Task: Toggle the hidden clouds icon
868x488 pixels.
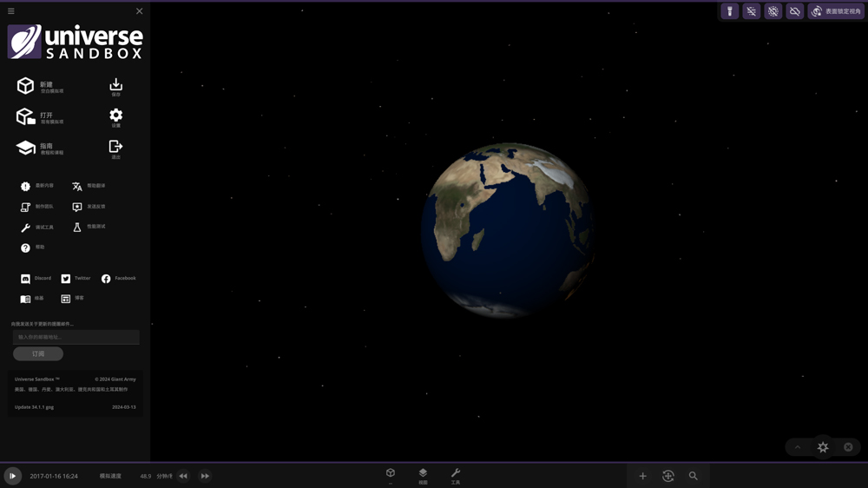Action: (794, 11)
